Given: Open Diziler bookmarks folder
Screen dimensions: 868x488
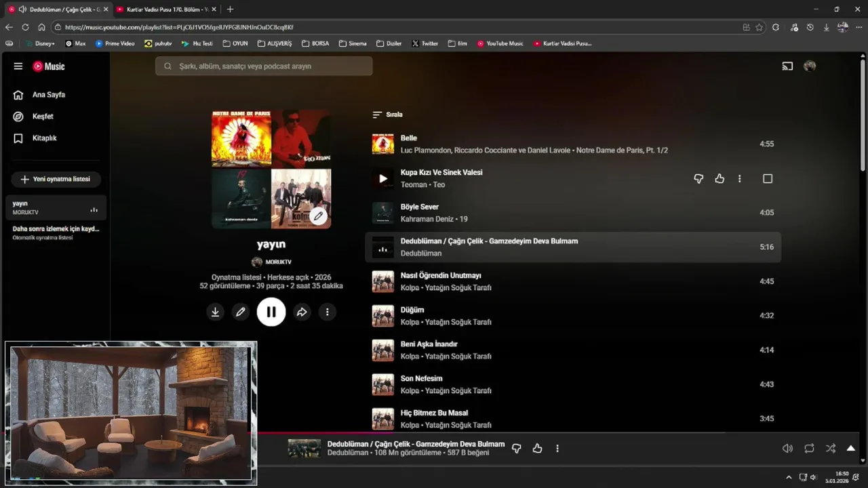Looking at the screenshot, I should 389,43.
